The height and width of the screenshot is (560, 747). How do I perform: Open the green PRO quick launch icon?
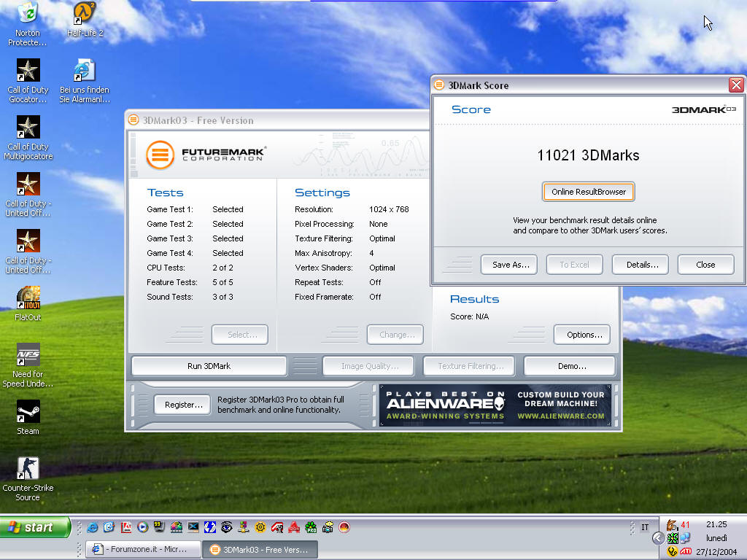click(311, 527)
